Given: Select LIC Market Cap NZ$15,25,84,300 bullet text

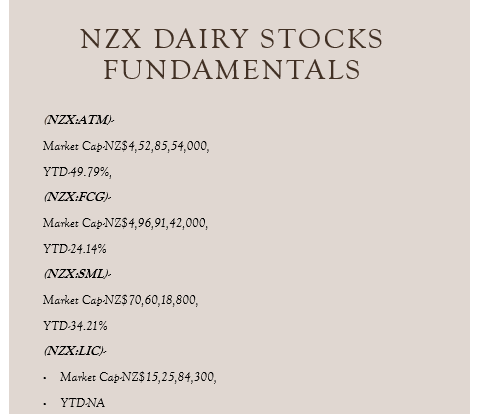Looking at the screenshot, I should pyautogui.click(x=138, y=377).
